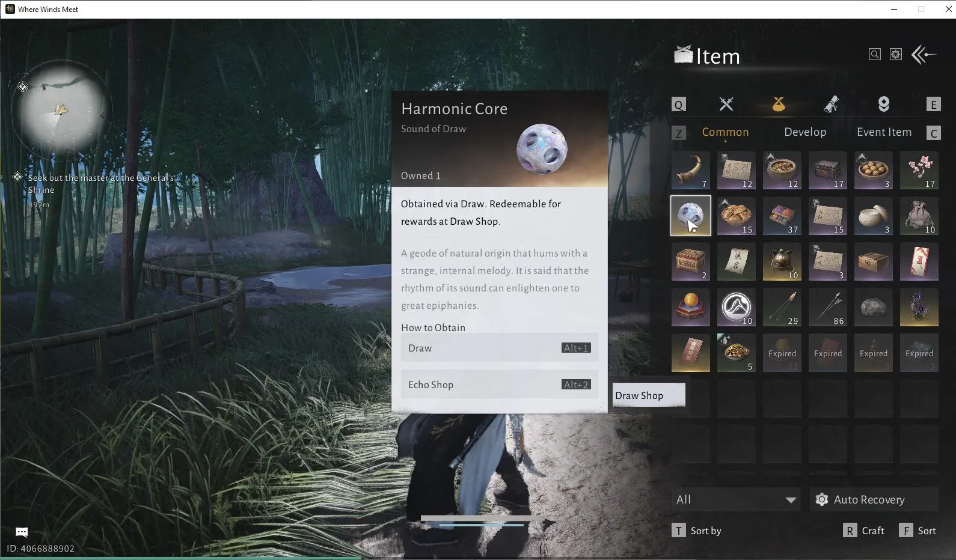Open the Event Item sub-tab
This screenshot has width=956, height=560.
click(884, 132)
